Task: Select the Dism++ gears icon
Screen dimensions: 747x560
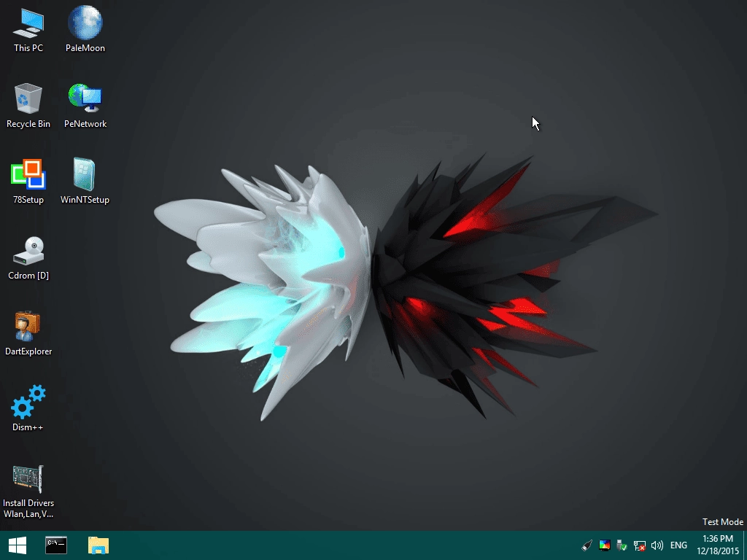Action: [28, 402]
